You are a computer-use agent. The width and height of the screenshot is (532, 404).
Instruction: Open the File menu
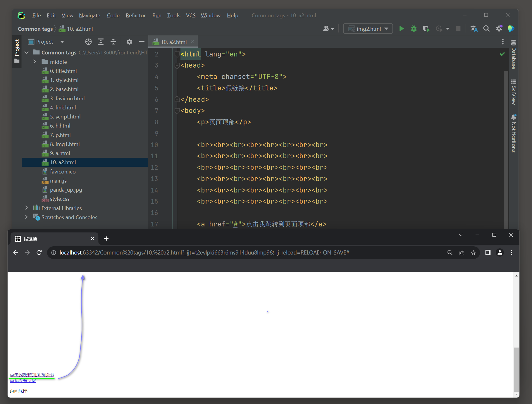(37, 16)
